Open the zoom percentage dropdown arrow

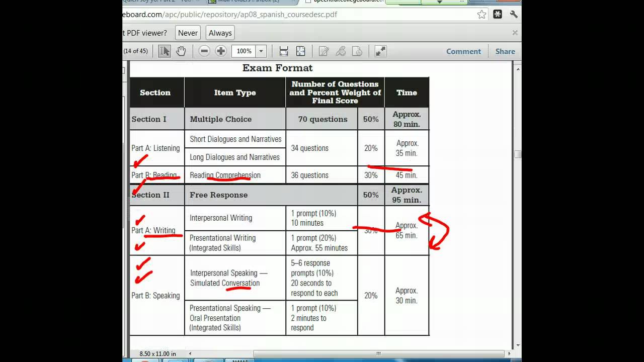point(261,51)
